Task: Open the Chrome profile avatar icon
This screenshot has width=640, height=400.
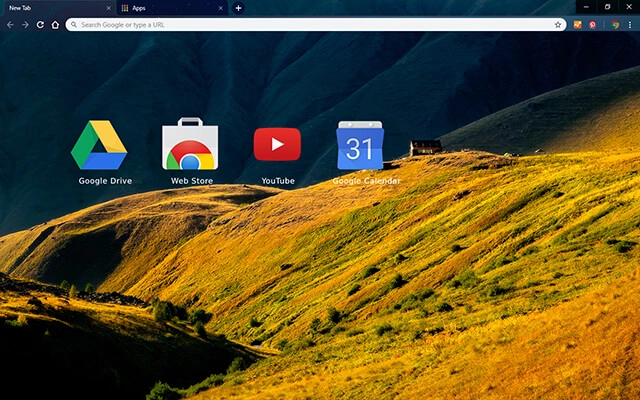Action: 615,25
